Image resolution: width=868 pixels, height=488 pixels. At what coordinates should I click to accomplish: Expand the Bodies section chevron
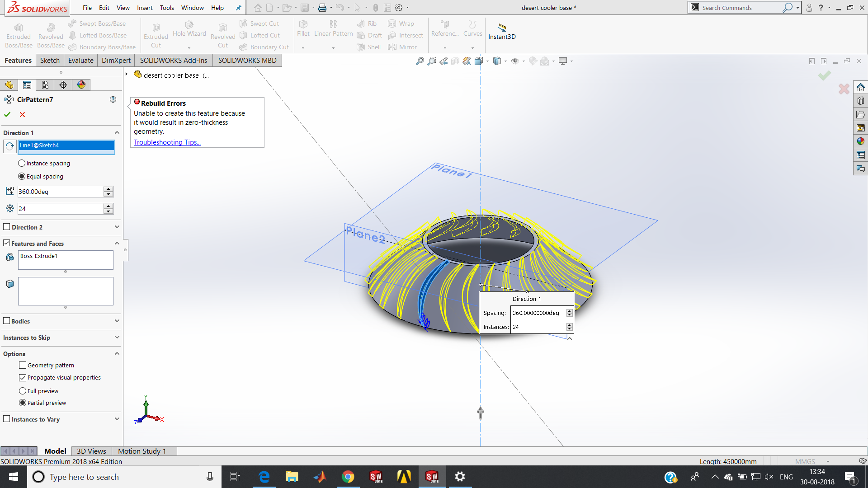117,321
